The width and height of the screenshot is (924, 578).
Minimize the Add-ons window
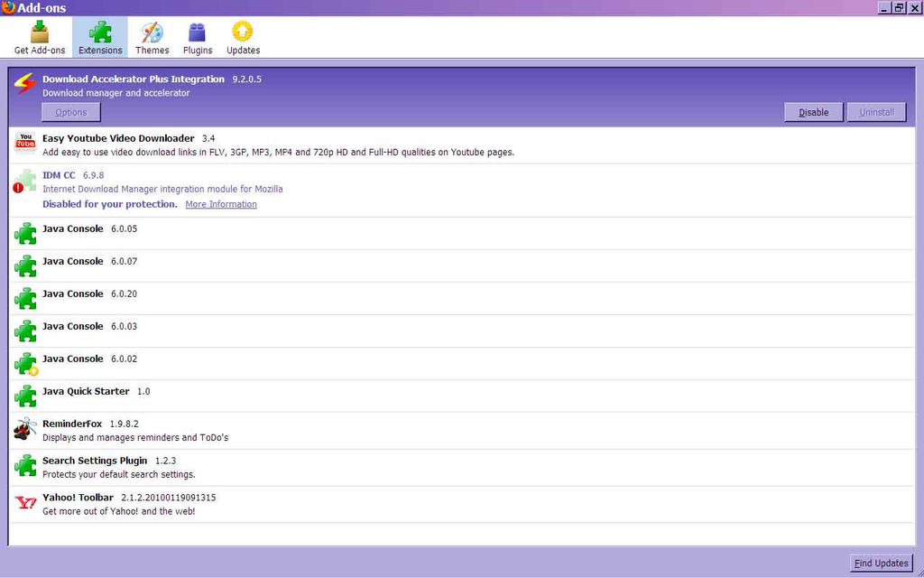point(884,7)
